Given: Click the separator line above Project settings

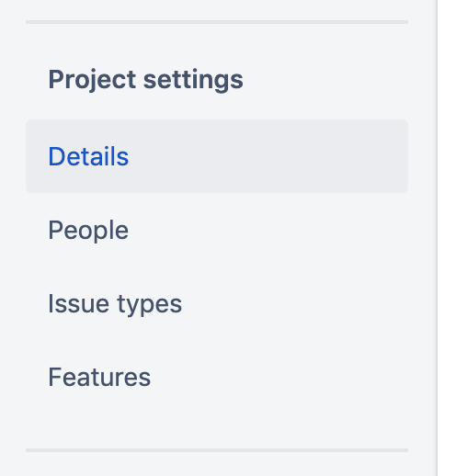Looking at the screenshot, I should tap(217, 22).
